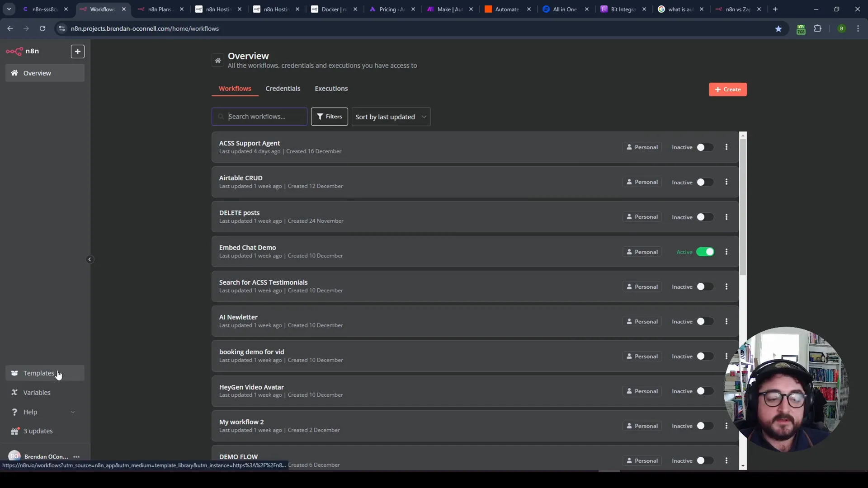Image resolution: width=868 pixels, height=488 pixels.
Task: Click scrollbar up arrow of workflow list
Action: click(743, 135)
